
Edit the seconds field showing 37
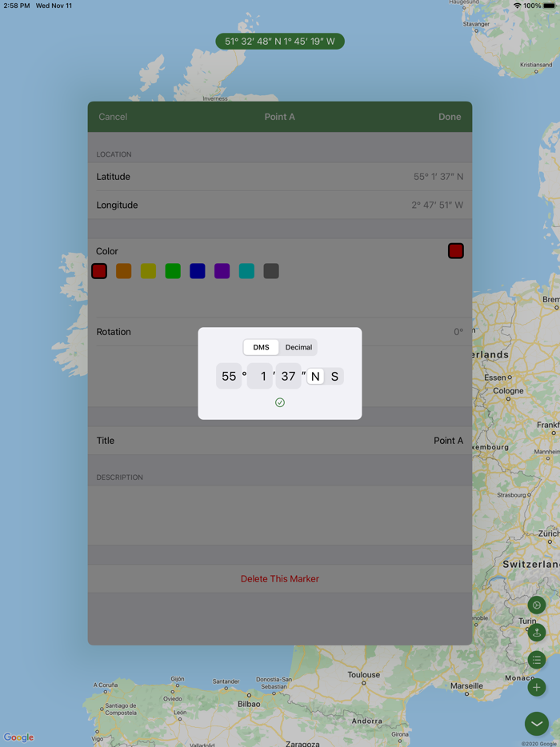[288, 377]
